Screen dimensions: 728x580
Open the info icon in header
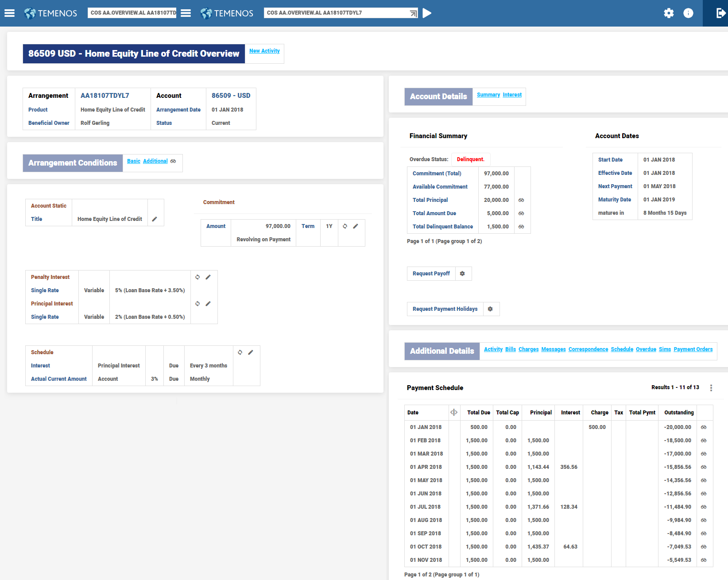coord(688,13)
